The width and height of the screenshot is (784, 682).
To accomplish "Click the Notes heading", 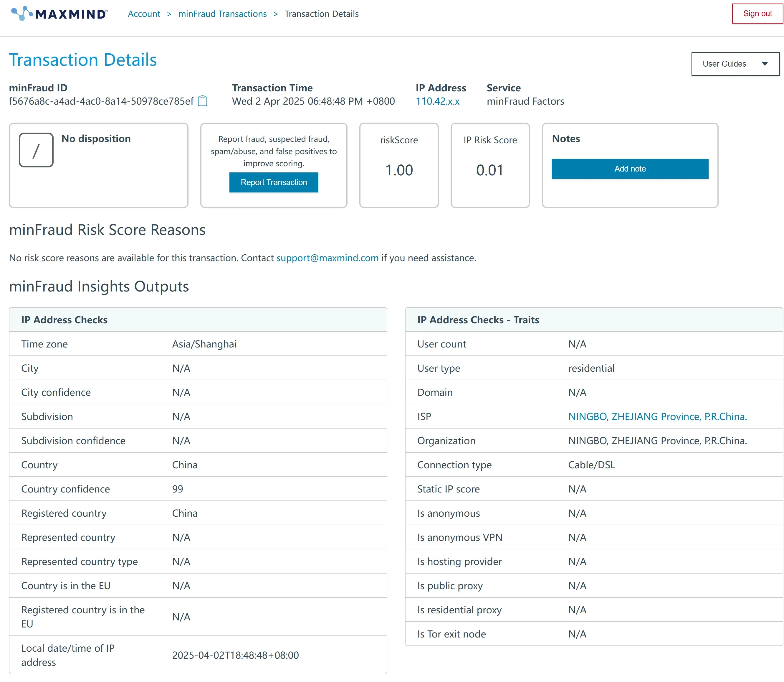I will point(566,139).
